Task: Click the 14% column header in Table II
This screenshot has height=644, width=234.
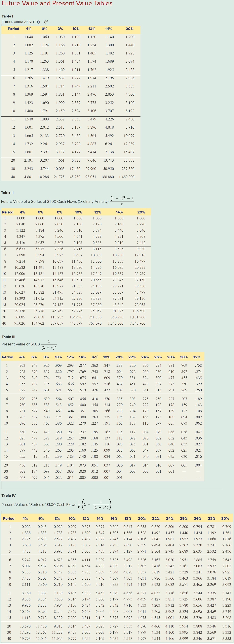Action: pos(119,212)
